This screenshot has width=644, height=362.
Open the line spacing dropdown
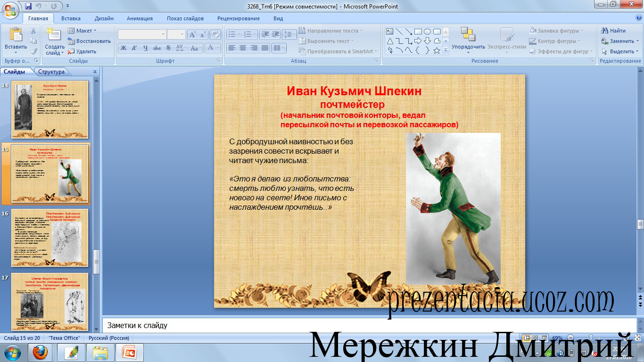pyautogui.click(x=290, y=34)
